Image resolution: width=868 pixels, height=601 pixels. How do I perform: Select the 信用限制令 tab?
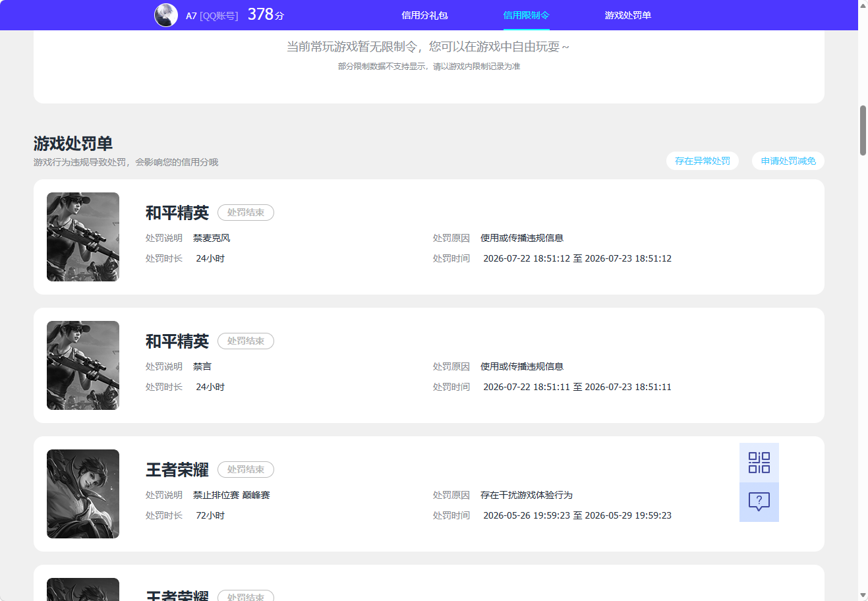click(x=526, y=15)
